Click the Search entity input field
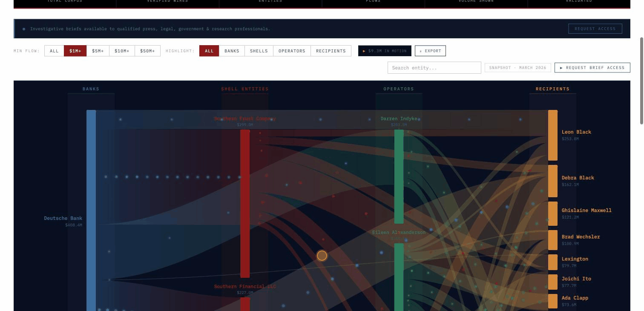This screenshot has height=311, width=644. tap(434, 67)
